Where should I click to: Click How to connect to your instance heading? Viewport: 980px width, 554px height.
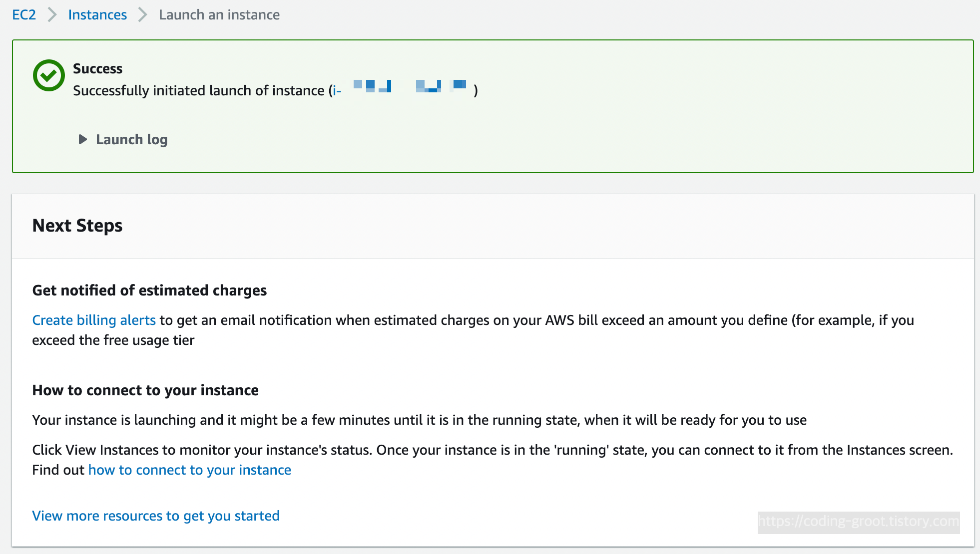coord(145,390)
